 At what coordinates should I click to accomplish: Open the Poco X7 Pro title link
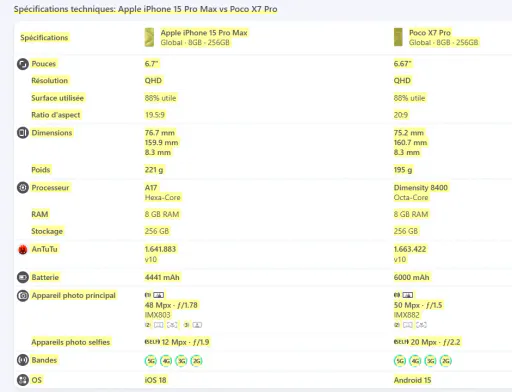(430, 33)
